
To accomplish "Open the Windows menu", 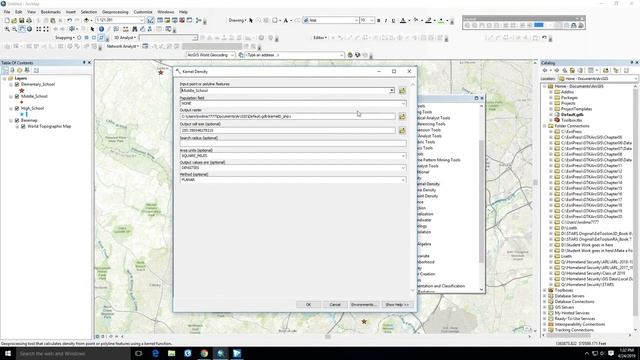I will (x=166, y=12).
